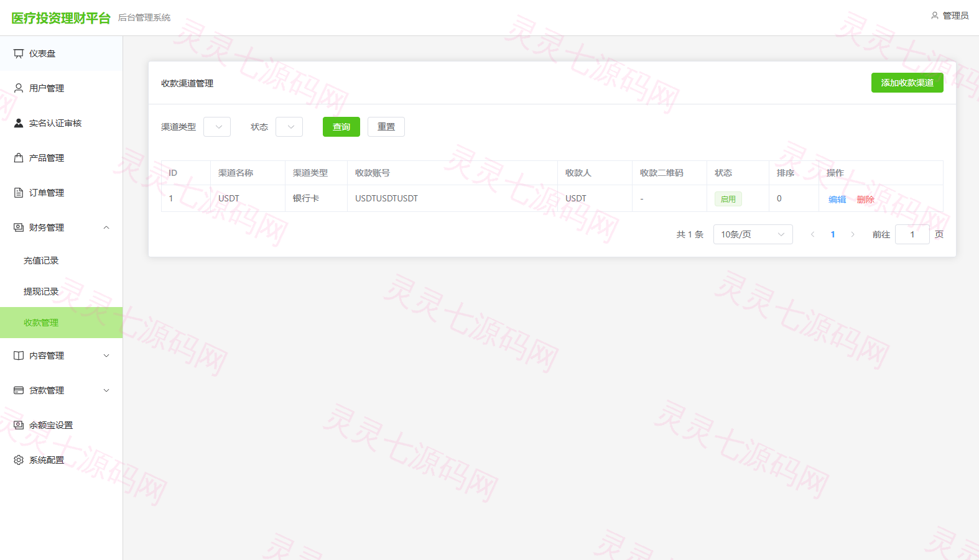
Task: Click 删除 link for USDT row
Action: coord(866,200)
